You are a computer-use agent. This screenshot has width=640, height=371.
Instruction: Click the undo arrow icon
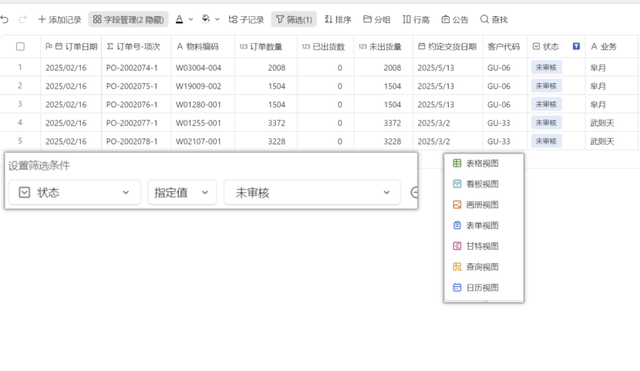pyautogui.click(x=4, y=19)
